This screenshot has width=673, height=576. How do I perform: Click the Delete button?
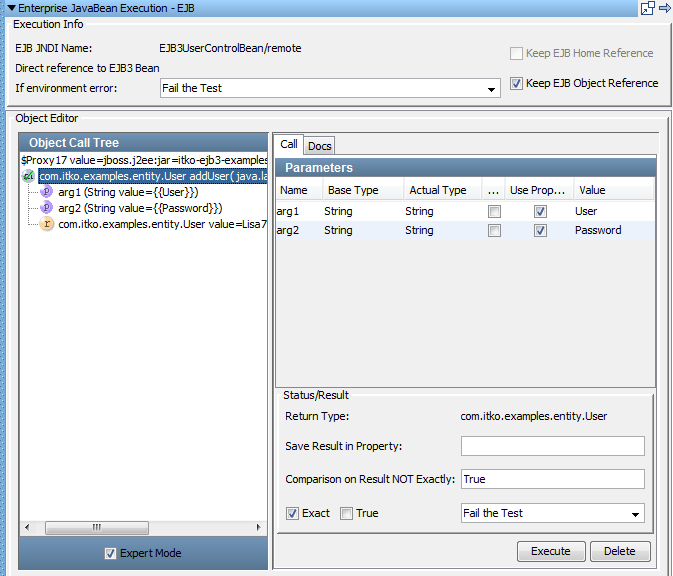tap(620, 551)
